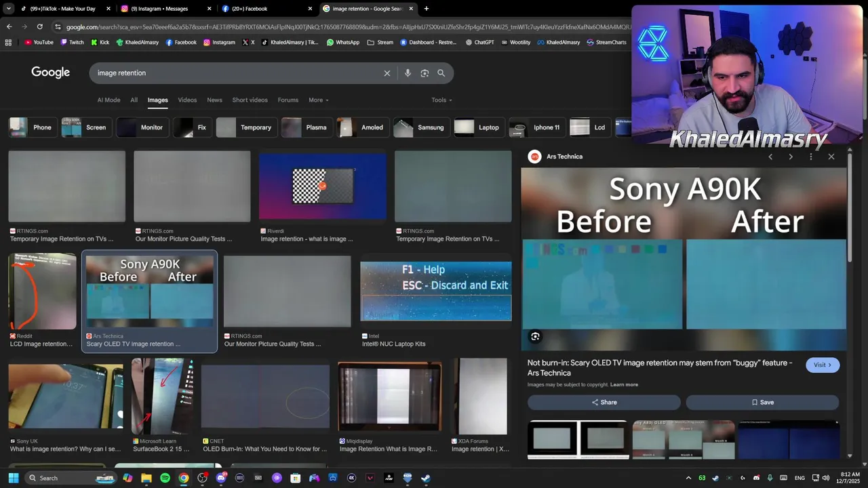Click the Visit button in preview panel
Image resolution: width=868 pixels, height=488 pixels.
coord(823,365)
